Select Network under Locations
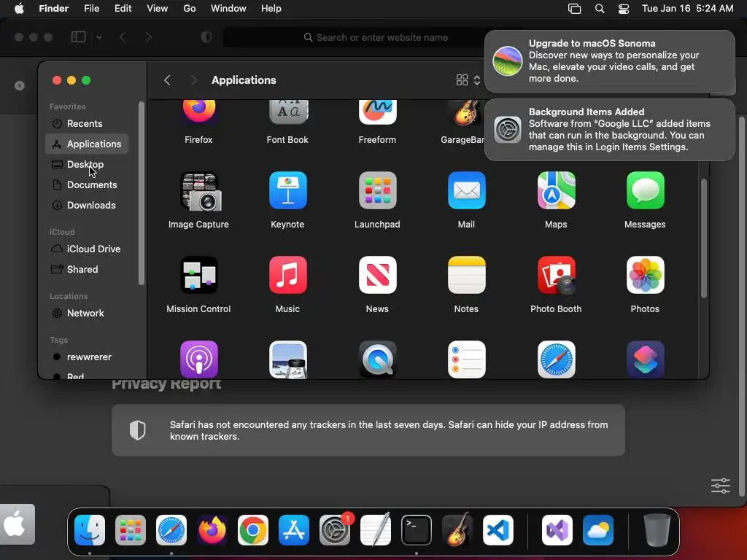747x560 pixels. [87, 314]
